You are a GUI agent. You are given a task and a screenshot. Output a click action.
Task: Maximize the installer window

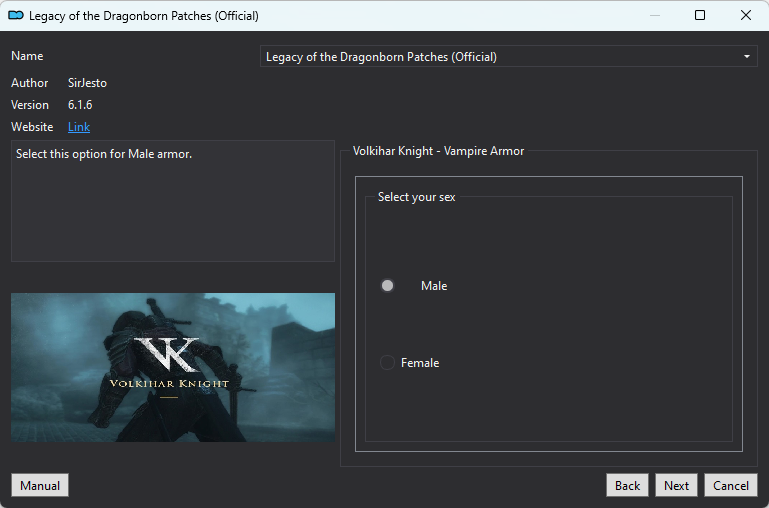pos(700,15)
